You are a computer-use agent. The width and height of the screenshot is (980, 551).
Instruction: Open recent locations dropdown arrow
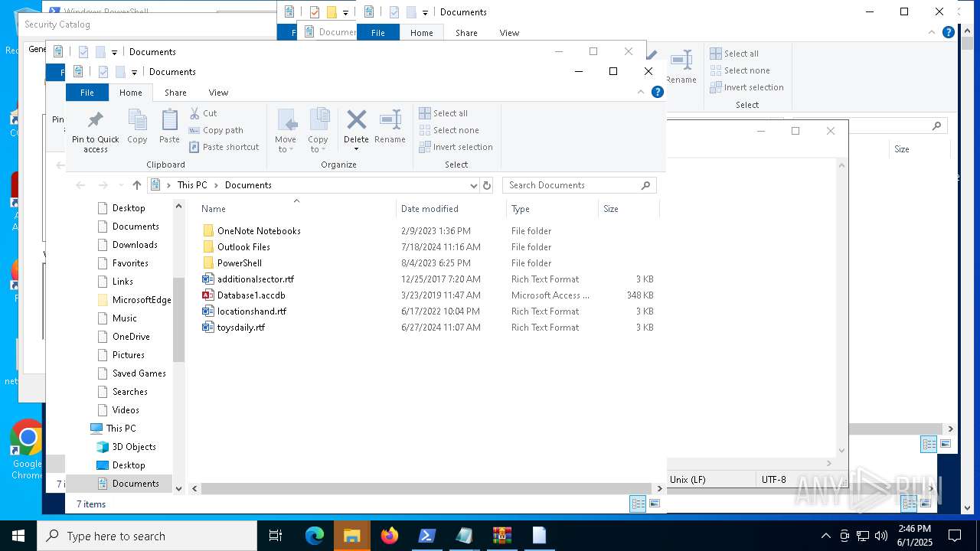120,185
